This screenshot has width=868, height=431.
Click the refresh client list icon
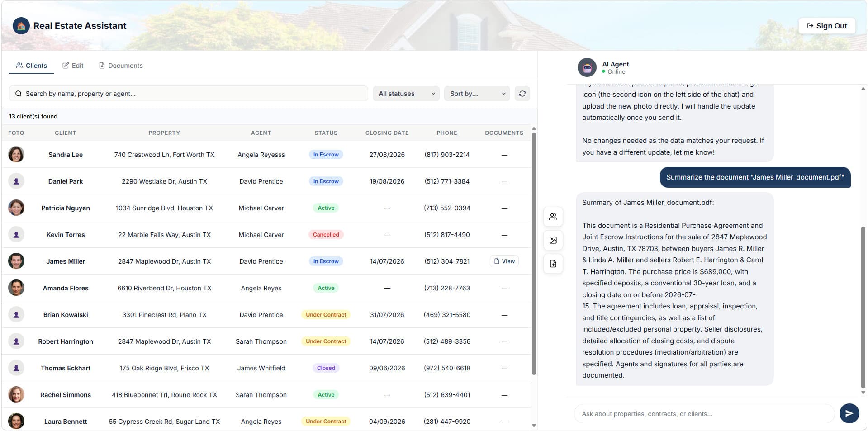(x=522, y=94)
